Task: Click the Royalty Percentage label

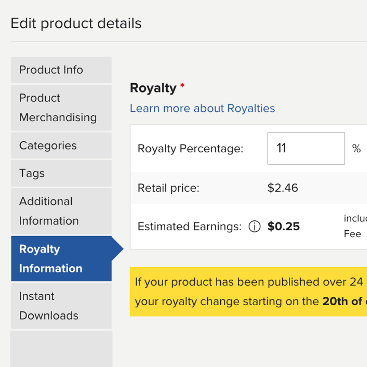Action: point(190,149)
